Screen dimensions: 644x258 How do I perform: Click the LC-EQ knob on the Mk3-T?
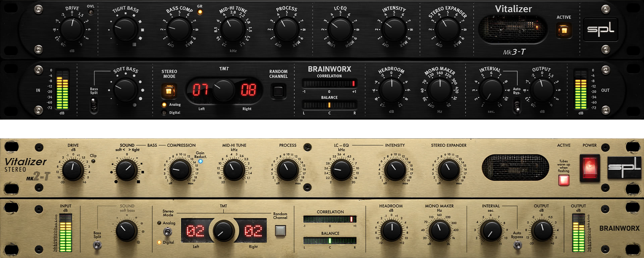tap(340, 29)
